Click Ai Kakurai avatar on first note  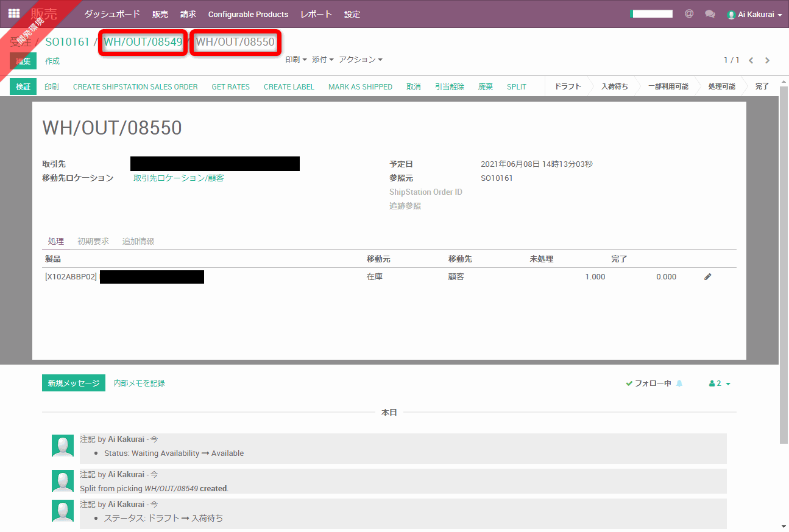[63, 446]
